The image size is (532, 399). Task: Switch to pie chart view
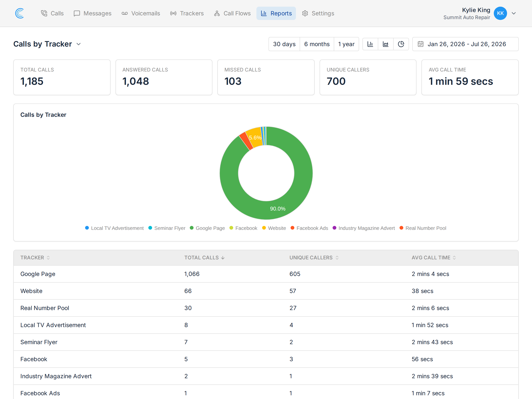401,44
